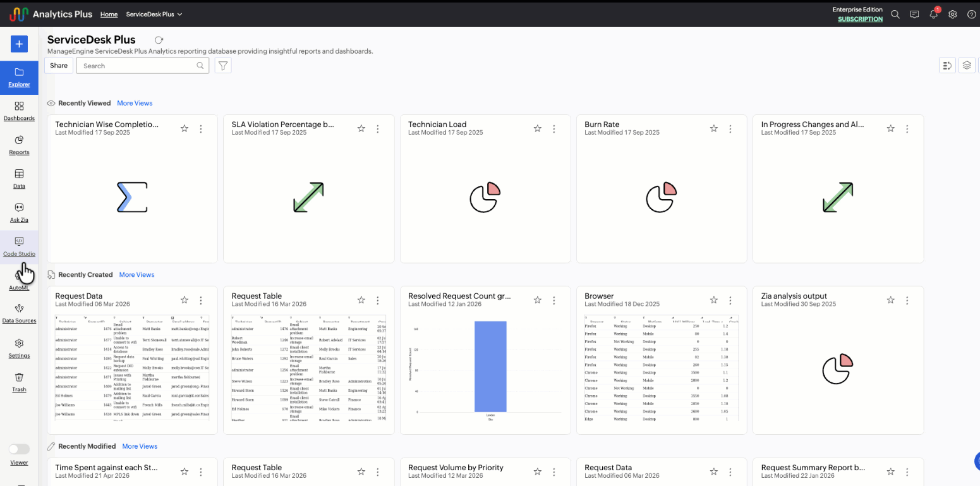The height and width of the screenshot is (486, 980).
Task: Open the chat message icon in top bar
Action: (914, 15)
